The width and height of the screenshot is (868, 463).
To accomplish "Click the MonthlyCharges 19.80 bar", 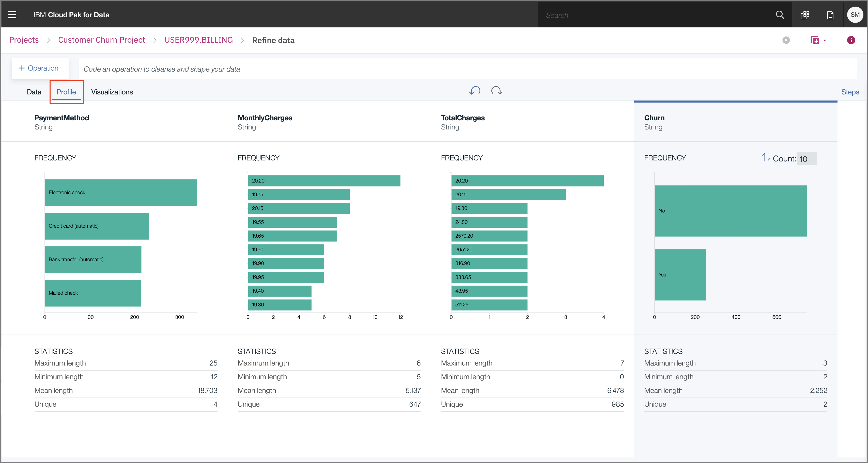I will [280, 305].
